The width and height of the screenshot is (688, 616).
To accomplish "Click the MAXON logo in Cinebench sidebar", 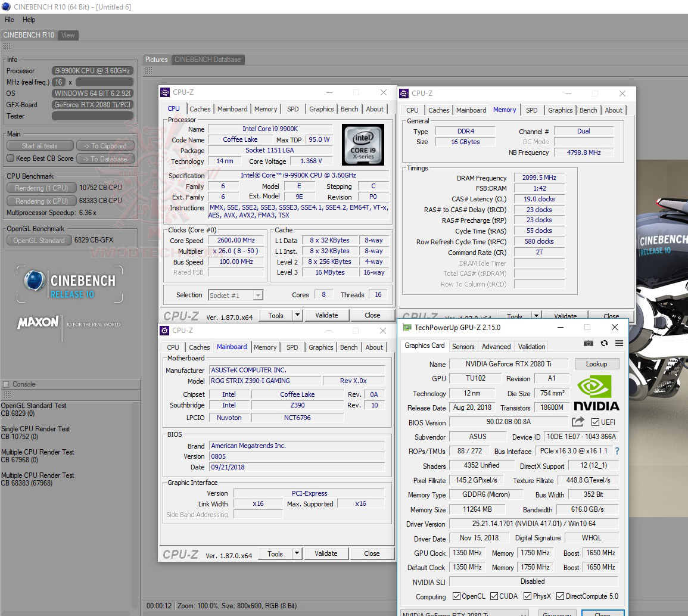I will click(x=37, y=322).
